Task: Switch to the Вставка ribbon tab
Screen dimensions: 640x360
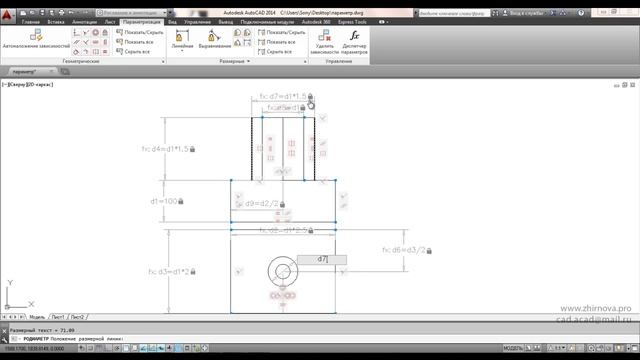Action: point(56,22)
